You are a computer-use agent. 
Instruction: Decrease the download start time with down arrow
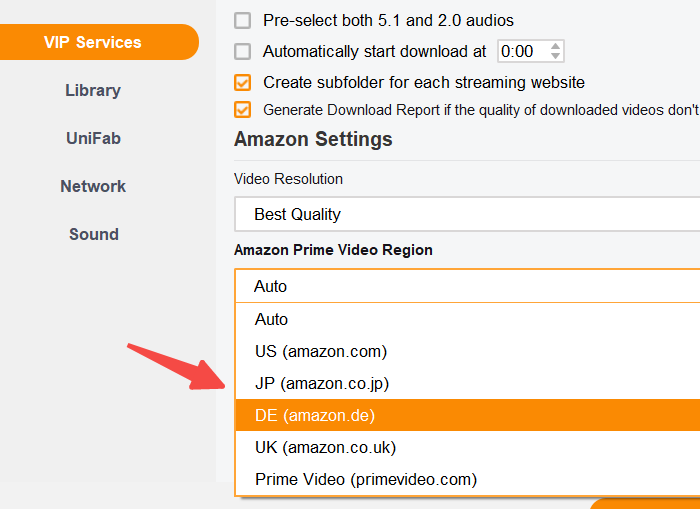pyautogui.click(x=556, y=56)
